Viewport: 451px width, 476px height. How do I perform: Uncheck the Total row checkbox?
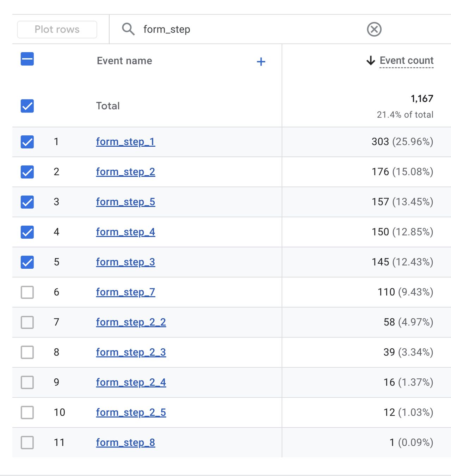point(27,106)
